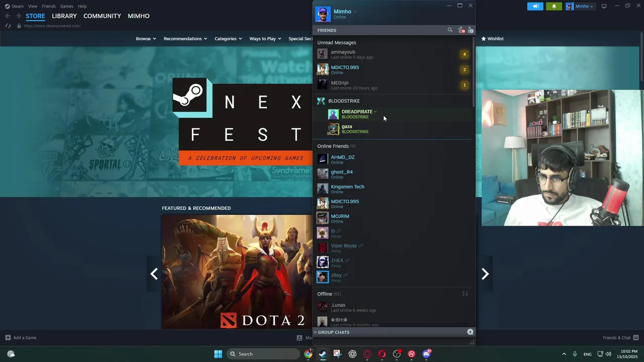Collapse the Unread Messages section
Screen dimensions: 644x362
(x=337, y=43)
